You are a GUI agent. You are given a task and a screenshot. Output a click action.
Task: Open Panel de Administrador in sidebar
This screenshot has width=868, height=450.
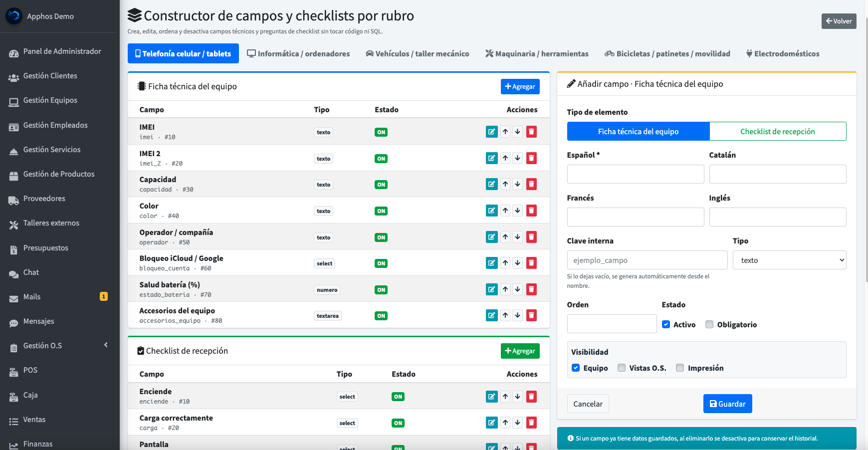(x=60, y=51)
